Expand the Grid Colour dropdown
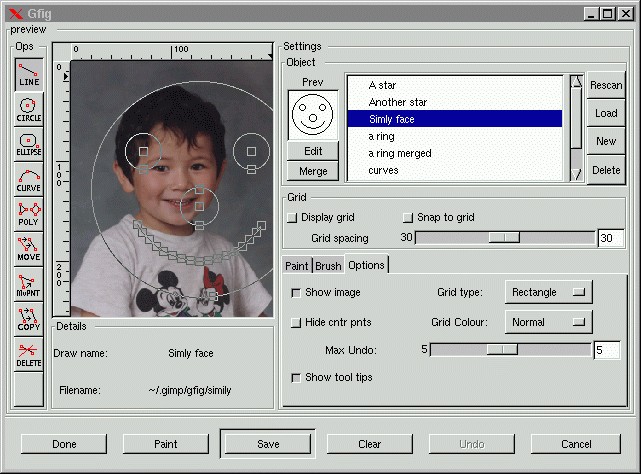The height and width of the screenshot is (474, 641). click(x=548, y=322)
